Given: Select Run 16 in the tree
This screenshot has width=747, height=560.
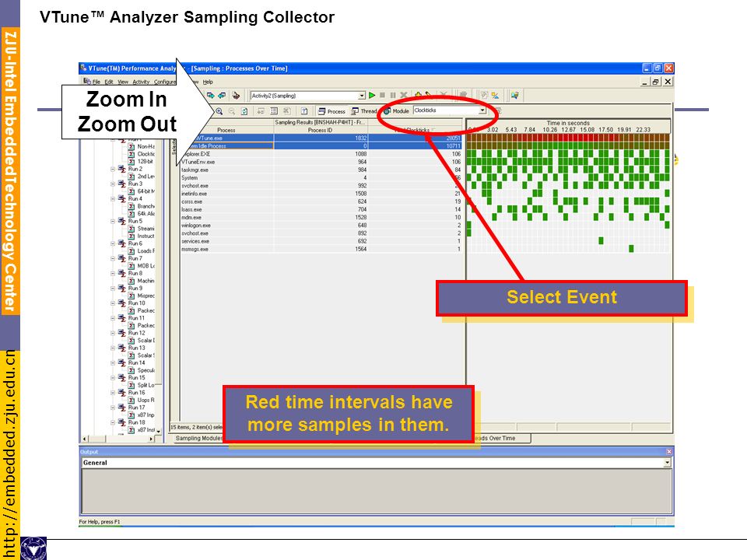Looking at the screenshot, I should tap(137, 392).
